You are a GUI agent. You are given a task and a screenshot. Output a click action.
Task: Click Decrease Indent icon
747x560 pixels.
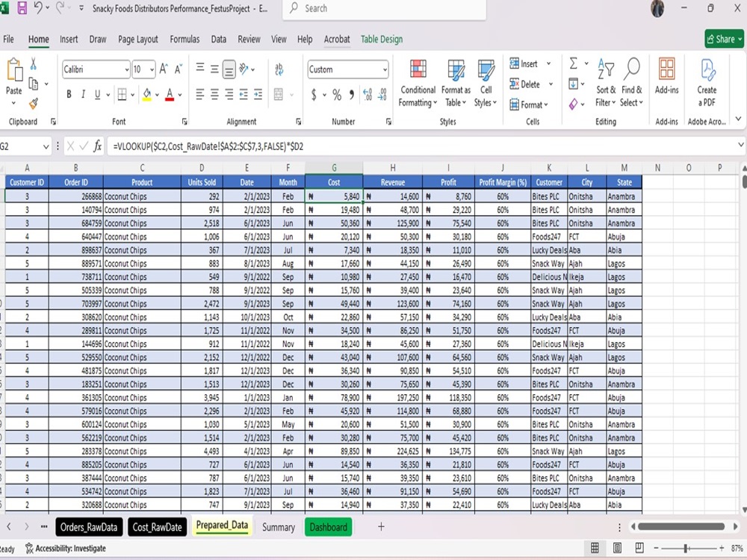pyautogui.click(x=244, y=94)
